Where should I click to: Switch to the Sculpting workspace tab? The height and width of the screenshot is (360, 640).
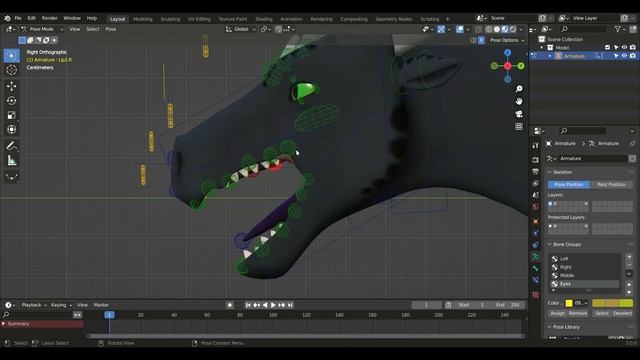170,19
